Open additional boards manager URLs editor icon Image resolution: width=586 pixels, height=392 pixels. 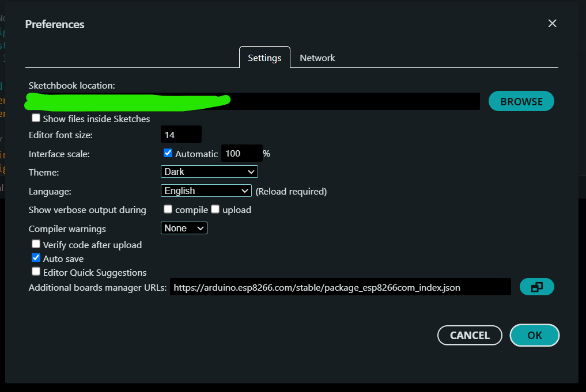(536, 287)
